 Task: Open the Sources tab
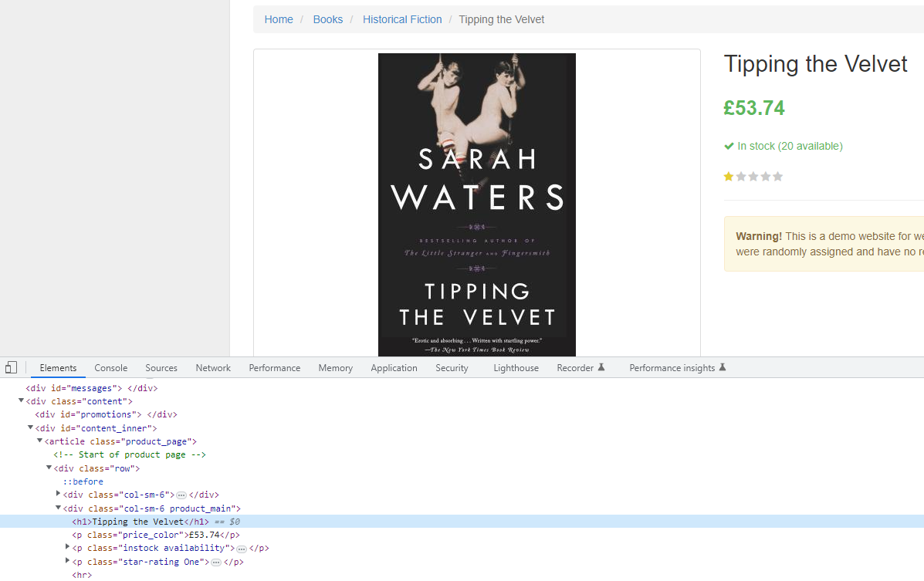coord(161,368)
